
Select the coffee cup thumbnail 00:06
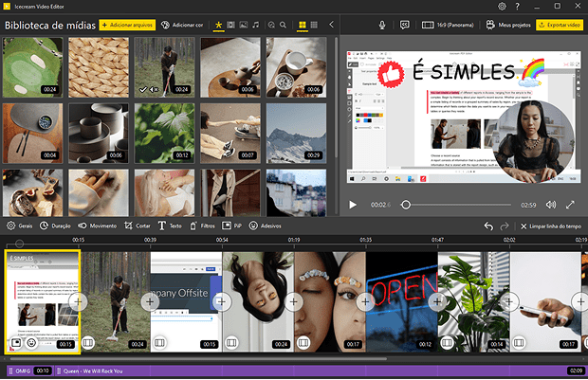(x=296, y=67)
